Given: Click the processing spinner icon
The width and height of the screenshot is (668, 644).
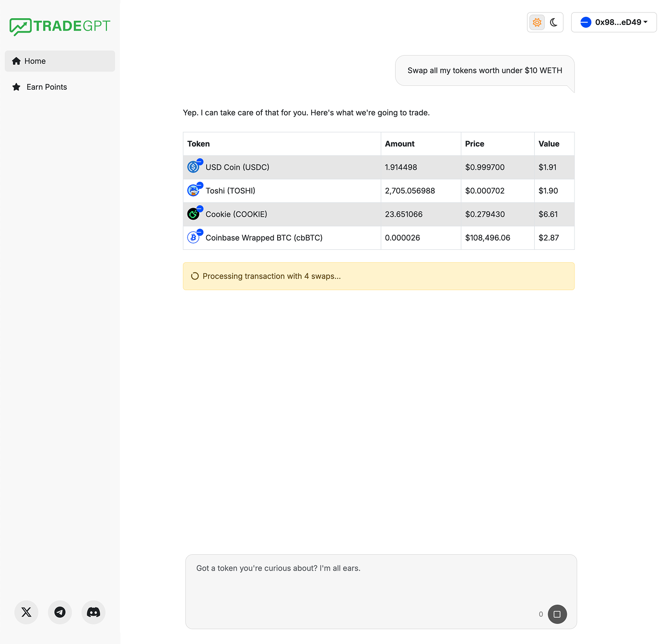Looking at the screenshot, I should point(195,276).
